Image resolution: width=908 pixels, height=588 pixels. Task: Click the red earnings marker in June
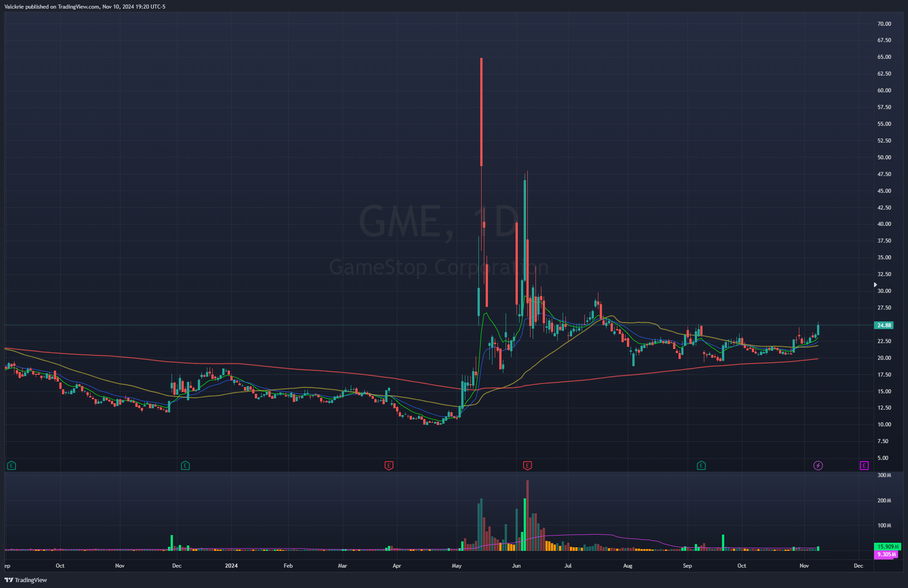(x=527, y=465)
